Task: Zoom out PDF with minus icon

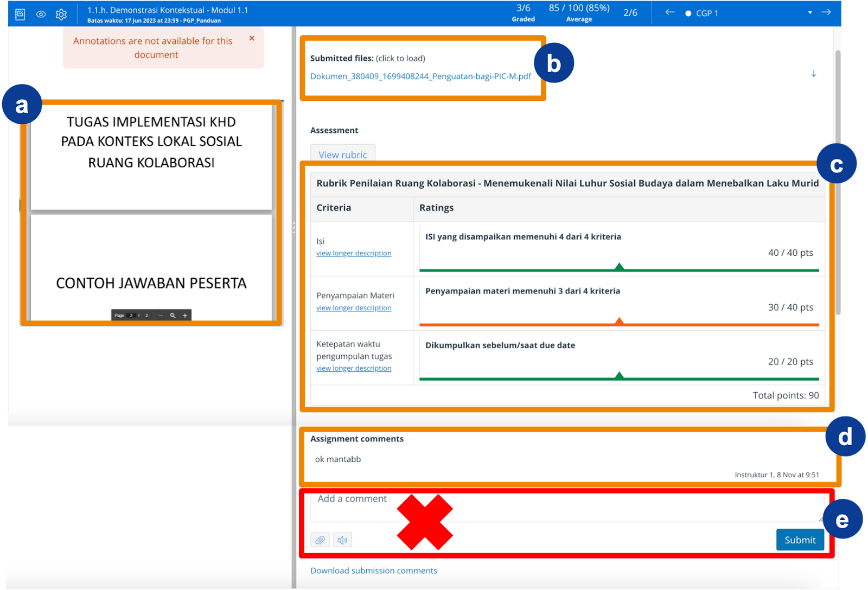Action: pyautogui.click(x=161, y=316)
